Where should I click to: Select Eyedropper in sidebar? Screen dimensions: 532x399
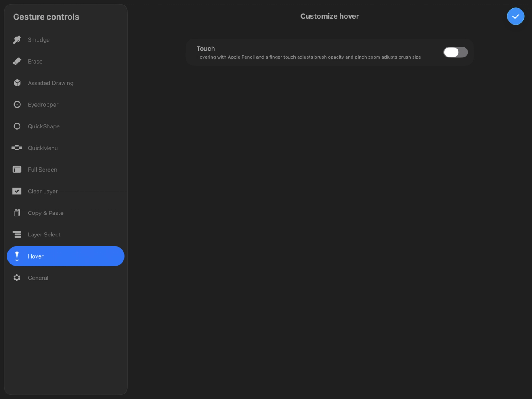tap(66, 104)
